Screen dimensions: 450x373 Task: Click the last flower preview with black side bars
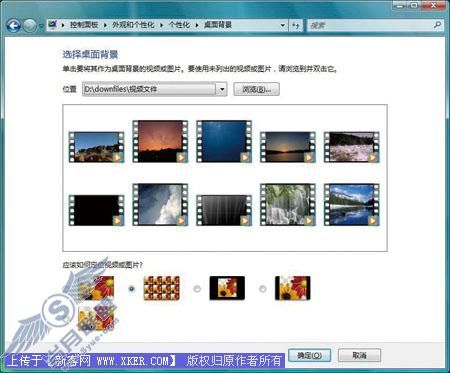pyautogui.click(x=293, y=288)
